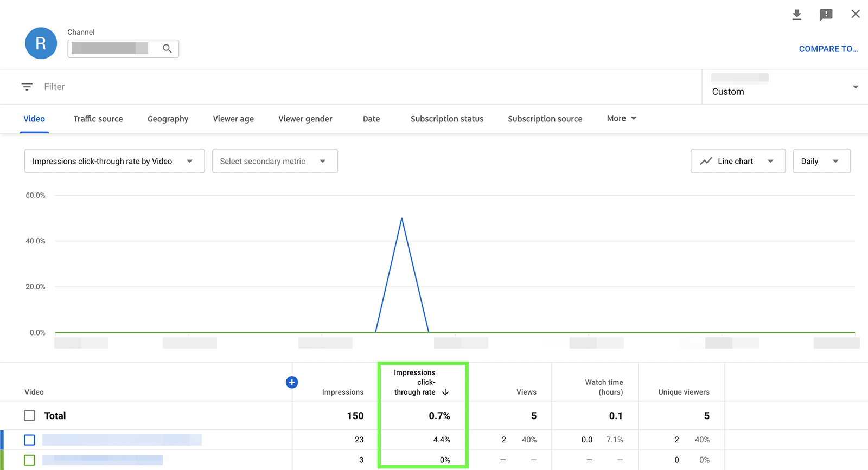Viewport: 868px width, 470px height.
Task: Click the channel search magnifier icon
Action: (x=167, y=49)
